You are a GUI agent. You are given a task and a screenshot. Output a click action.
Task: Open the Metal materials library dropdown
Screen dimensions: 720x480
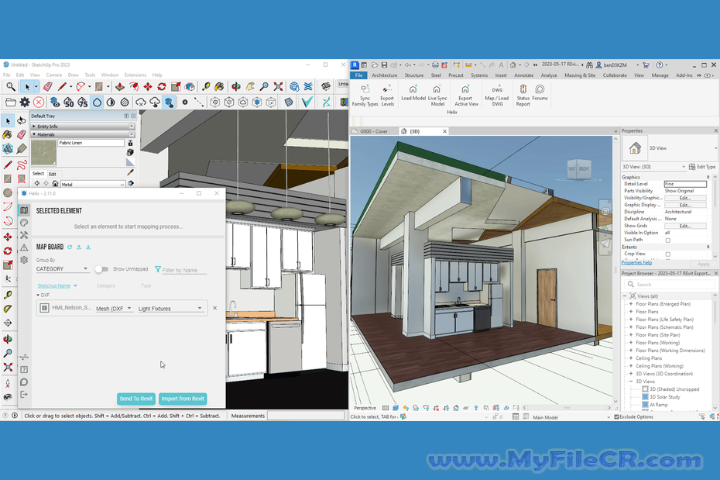pyautogui.click(x=93, y=184)
